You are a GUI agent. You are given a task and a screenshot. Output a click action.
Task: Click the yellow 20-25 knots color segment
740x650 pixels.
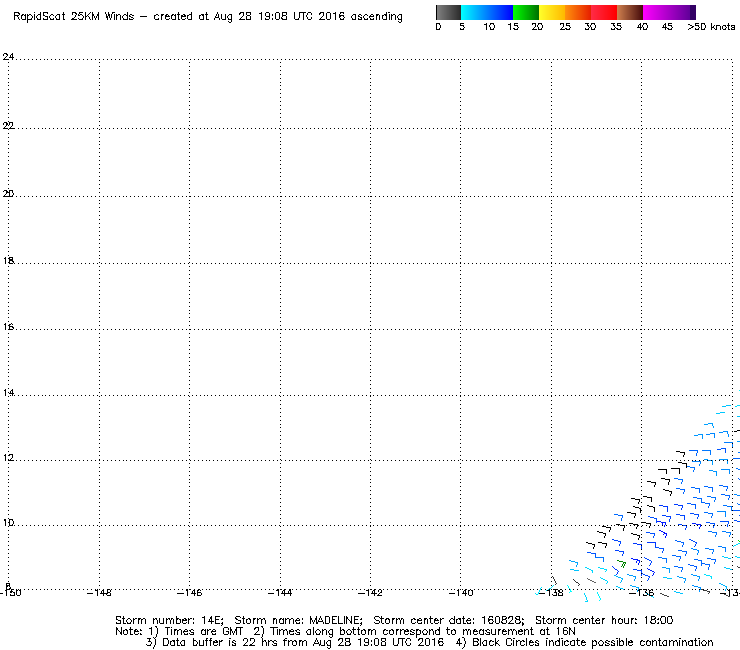pos(552,12)
